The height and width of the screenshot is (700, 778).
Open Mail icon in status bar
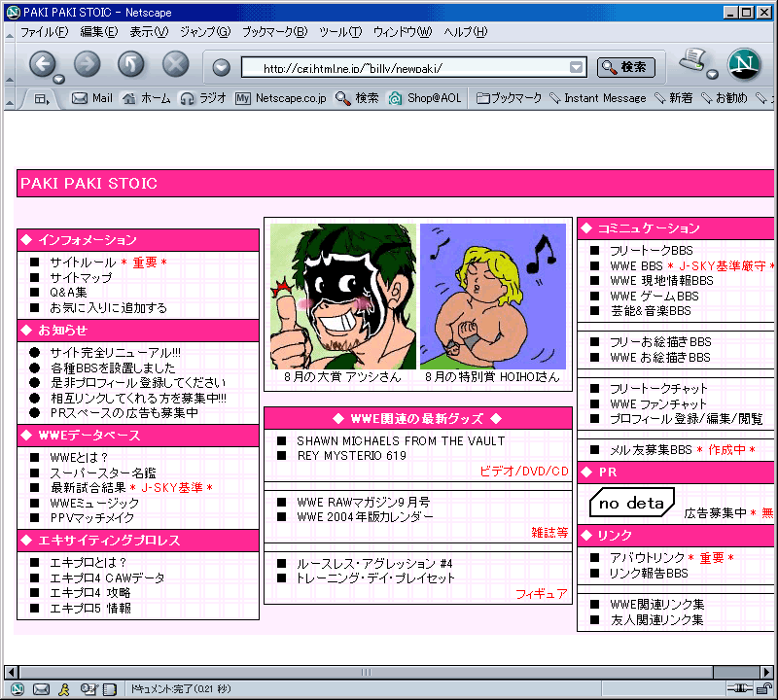[41, 688]
